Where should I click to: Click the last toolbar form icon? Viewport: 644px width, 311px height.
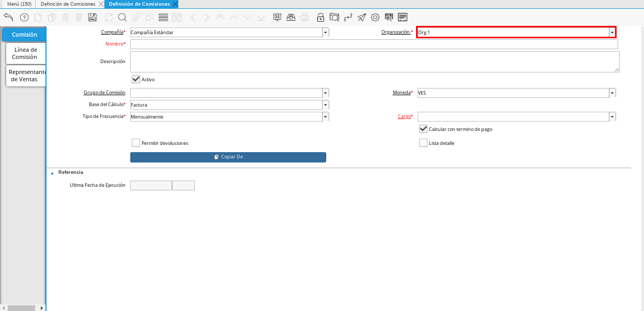click(403, 17)
